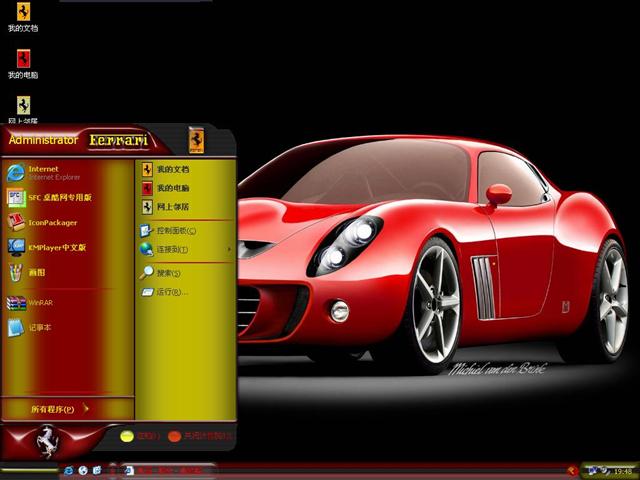Select 我的电脑 in Start menu
The image size is (640, 480).
[170, 188]
